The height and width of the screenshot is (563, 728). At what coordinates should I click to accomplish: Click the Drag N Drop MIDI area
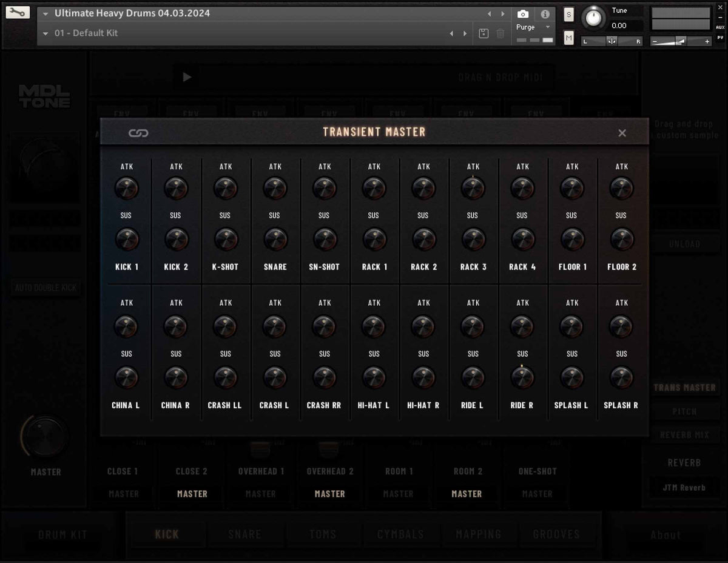click(500, 77)
